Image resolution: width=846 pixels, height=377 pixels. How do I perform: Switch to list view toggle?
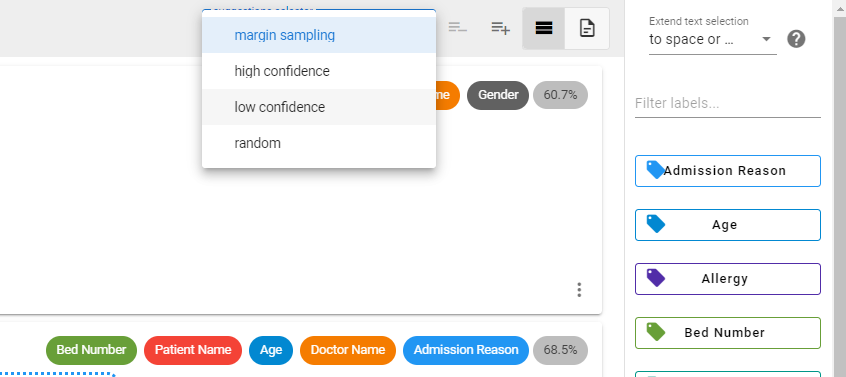(544, 28)
